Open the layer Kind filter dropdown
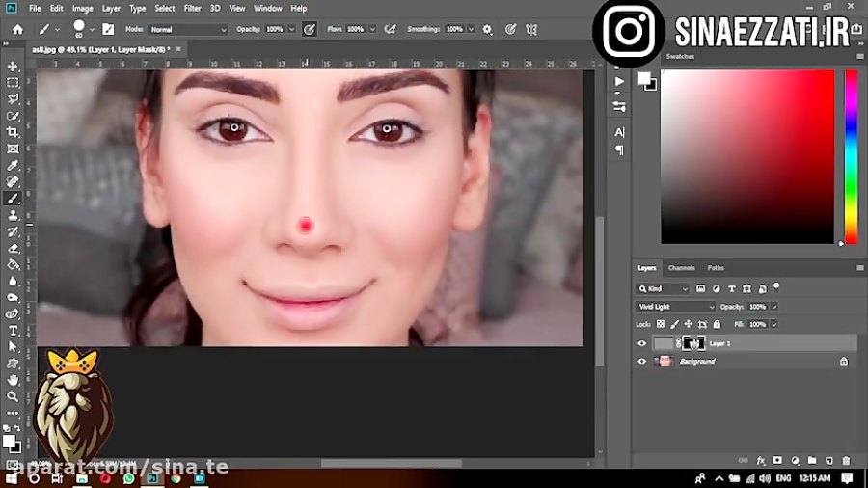This screenshot has height=488, width=868. (x=664, y=288)
